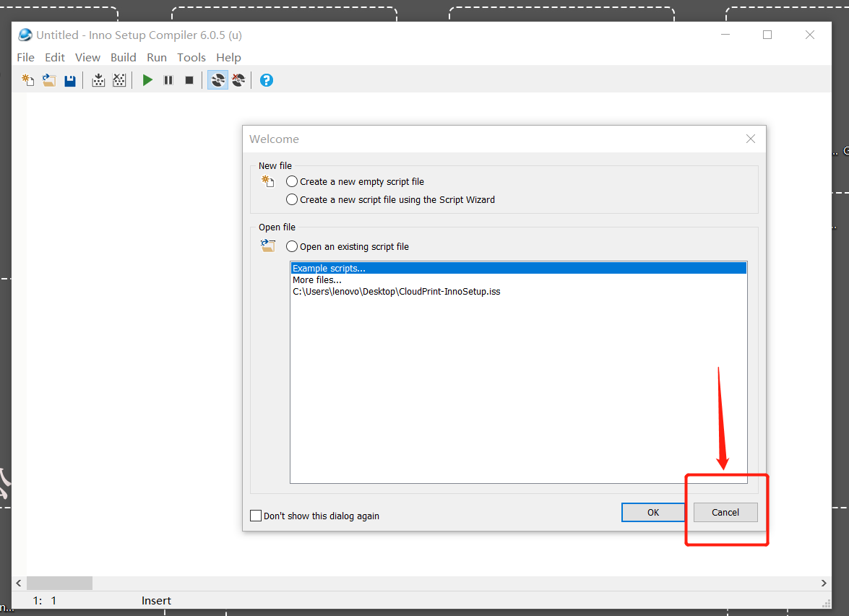Image resolution: width=849 pixels, height=616 pixels.
Task: Click the Target Uninstall toolbar icon
Action: coord(238,81)
